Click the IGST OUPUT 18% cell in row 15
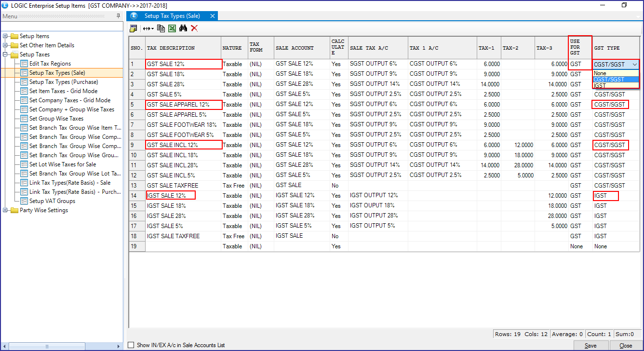644x351 pixels. (x=378, y=205)
